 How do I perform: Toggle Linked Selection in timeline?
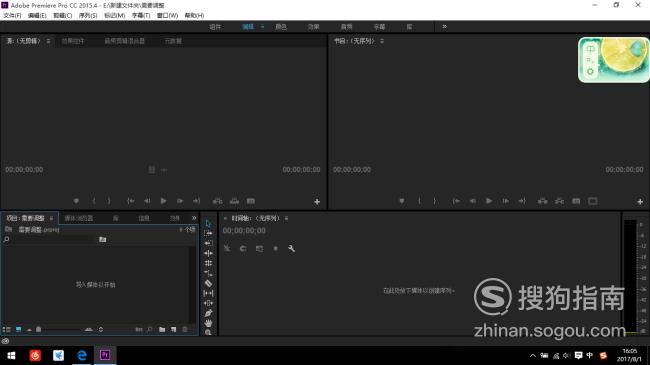point(259,248)
